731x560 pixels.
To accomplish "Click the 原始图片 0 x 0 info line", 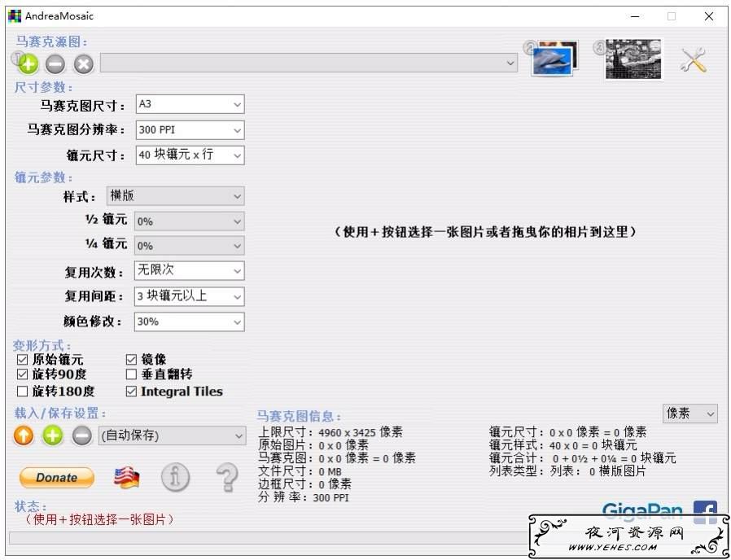I will 313,445.
